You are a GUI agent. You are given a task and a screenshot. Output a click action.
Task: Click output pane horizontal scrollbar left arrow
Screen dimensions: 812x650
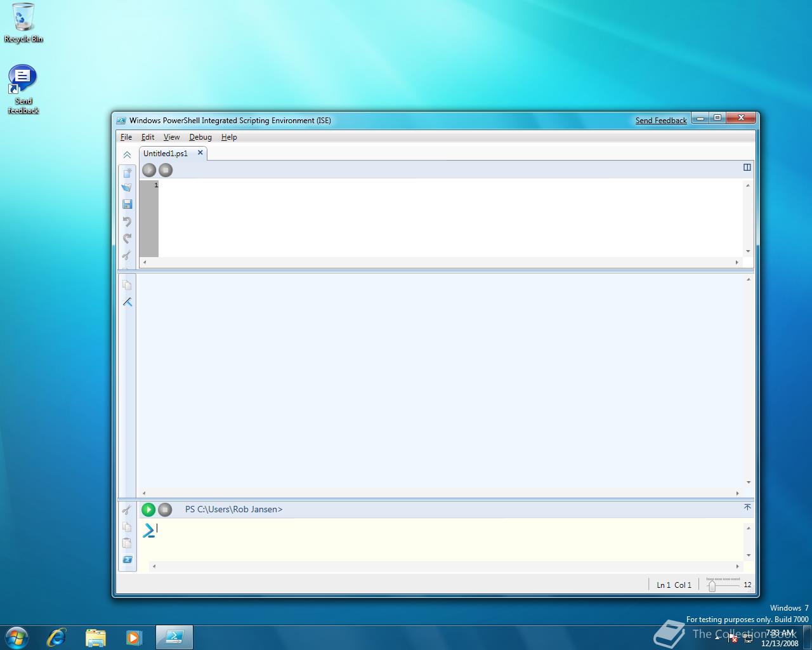(144, 493)
